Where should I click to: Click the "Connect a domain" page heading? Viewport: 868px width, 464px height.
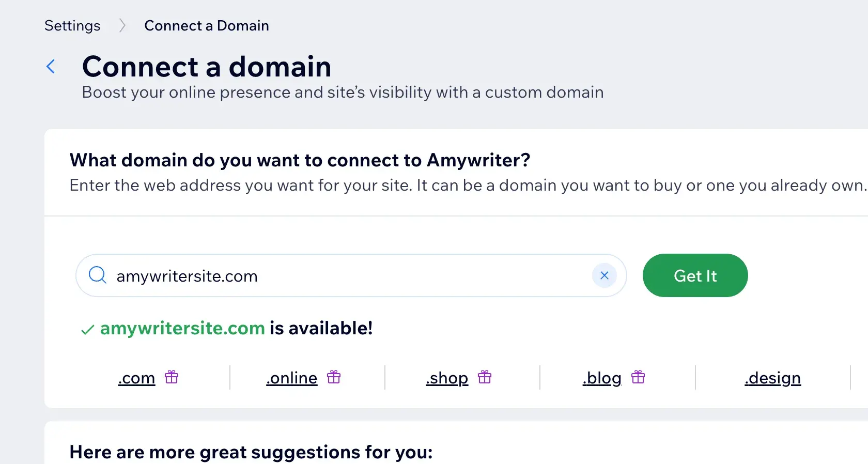pyautogui.click(x=207, y=67)
